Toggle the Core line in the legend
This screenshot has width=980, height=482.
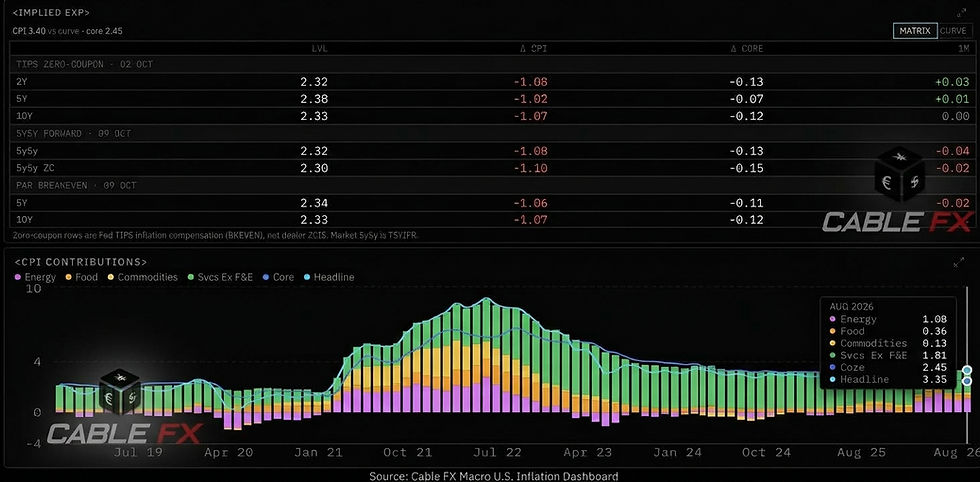pos(278,277)
